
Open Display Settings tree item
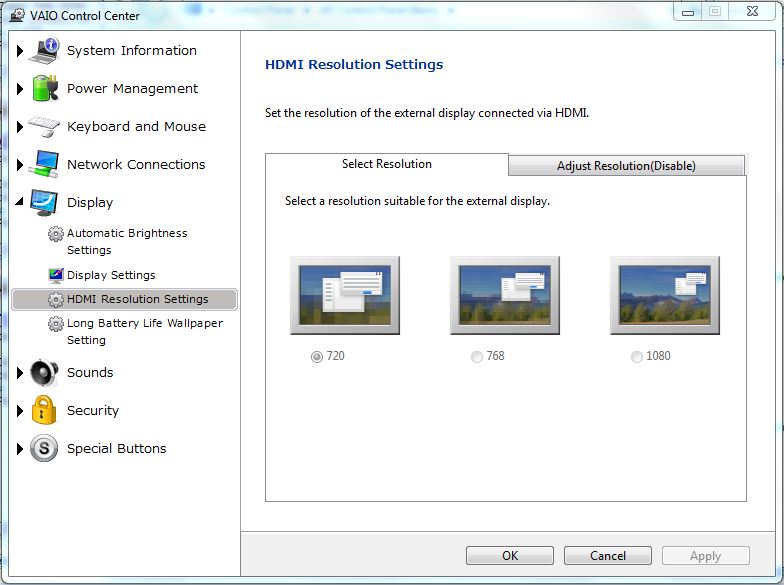[111, 275]
